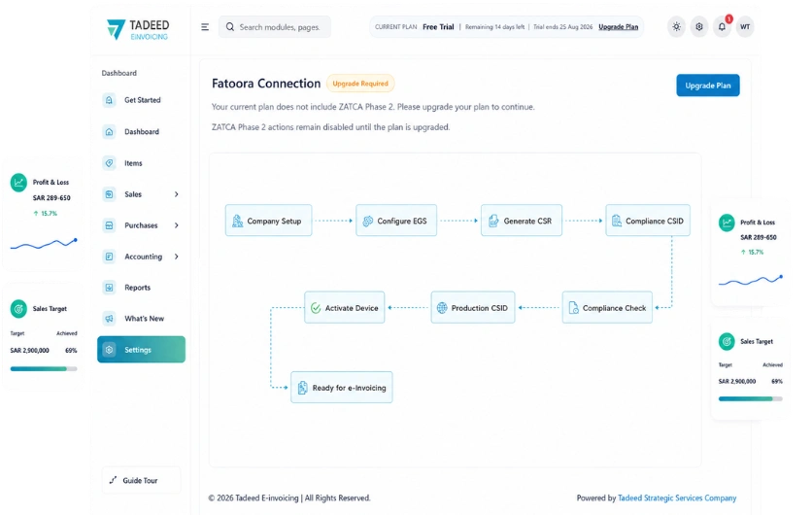Click the Guide Tour route icon

113,480
